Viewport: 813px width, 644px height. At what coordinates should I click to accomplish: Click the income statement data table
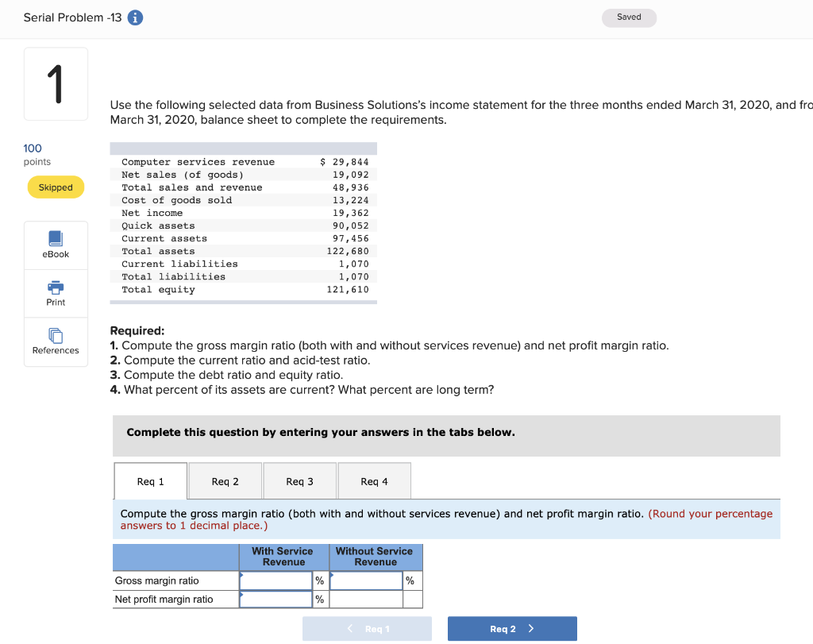pos(243,225)
